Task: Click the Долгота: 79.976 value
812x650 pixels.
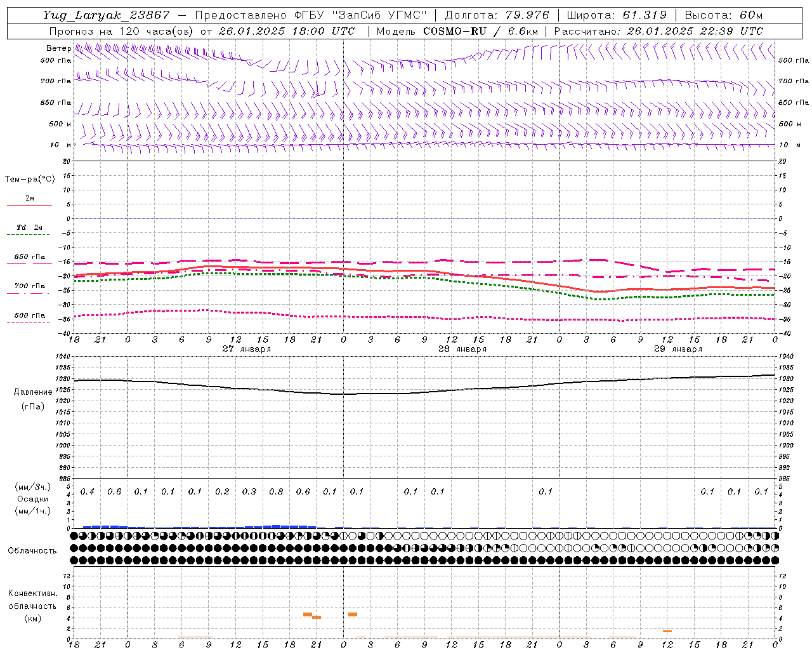Action: pyautogui.click(x=497, y=16)
